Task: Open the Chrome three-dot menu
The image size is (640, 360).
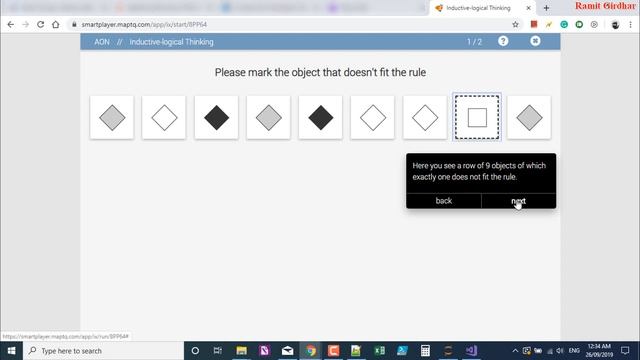Action: pyautogui.click(x=631, y=24)
